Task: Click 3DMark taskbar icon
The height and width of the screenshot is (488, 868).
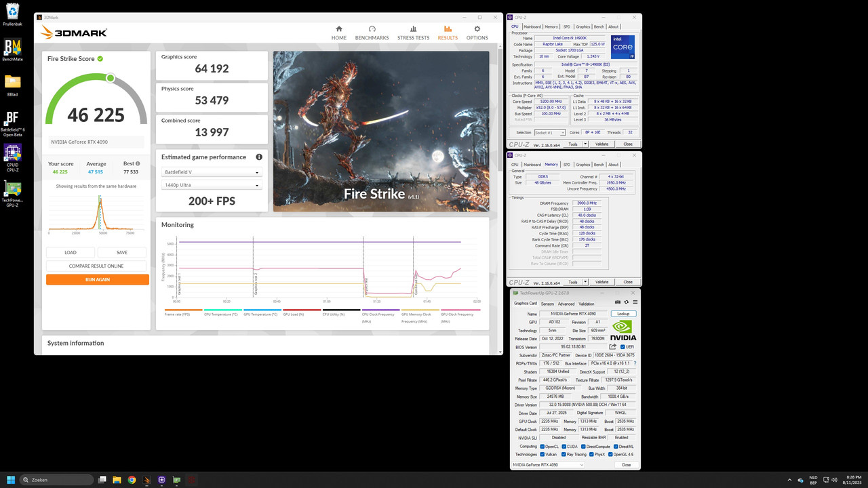Action: tap(146, 480)
